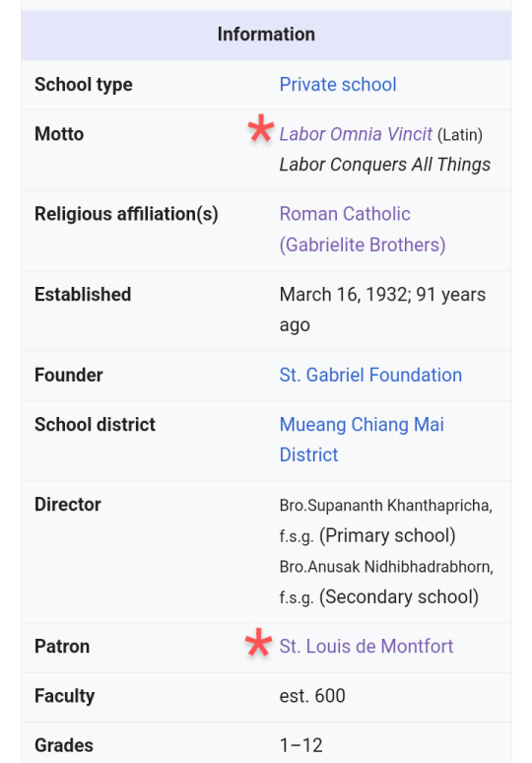Select the School type row label

coord(84,85)
